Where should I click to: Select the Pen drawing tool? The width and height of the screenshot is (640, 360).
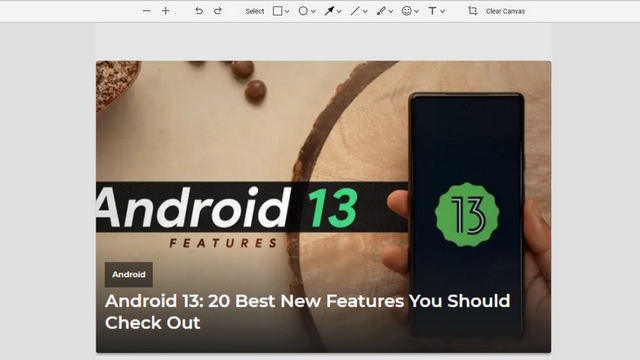pos(381,11)
